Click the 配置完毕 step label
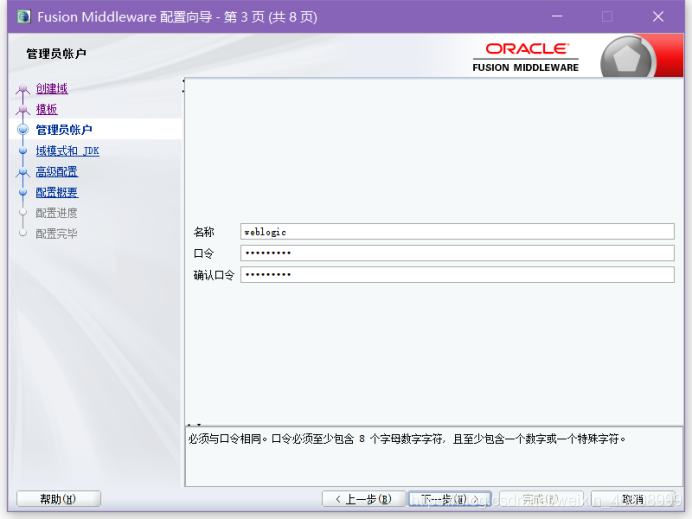 tap(56, 233)
